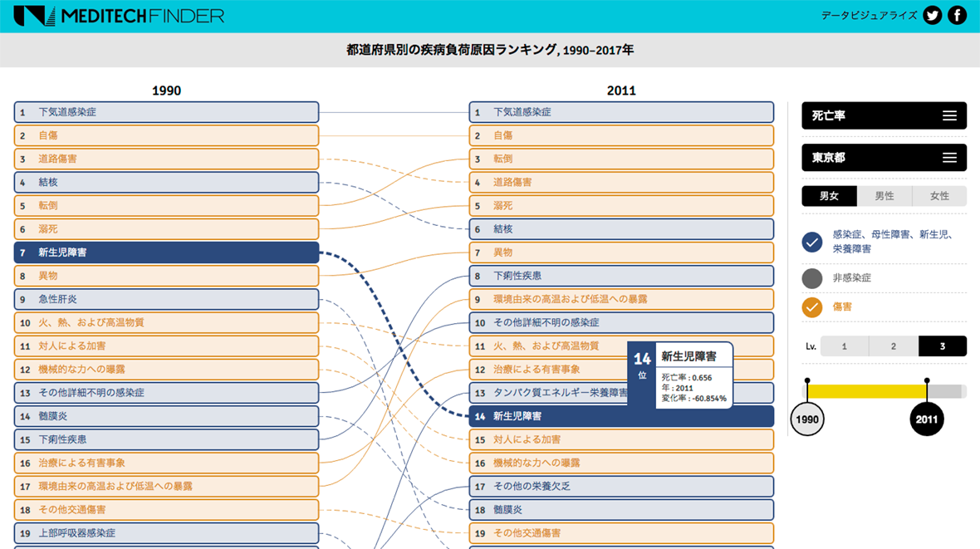Screen dimensions: 980x549
Task: Select 下痢性疾患 in the 2011 ranking
Action: (621, 276)
